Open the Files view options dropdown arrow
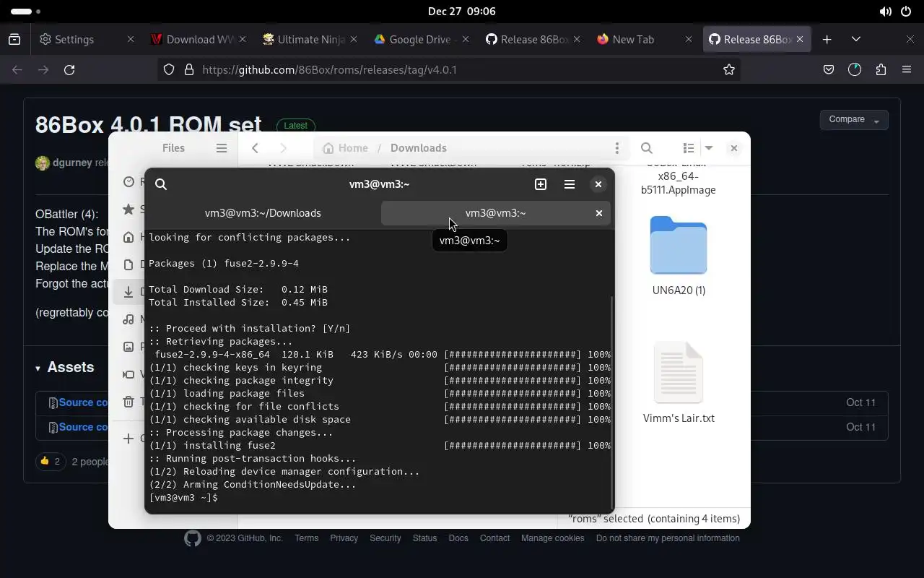Image resolution: width=924 pixels, height=578 pixels. click(x=709, y=148)
